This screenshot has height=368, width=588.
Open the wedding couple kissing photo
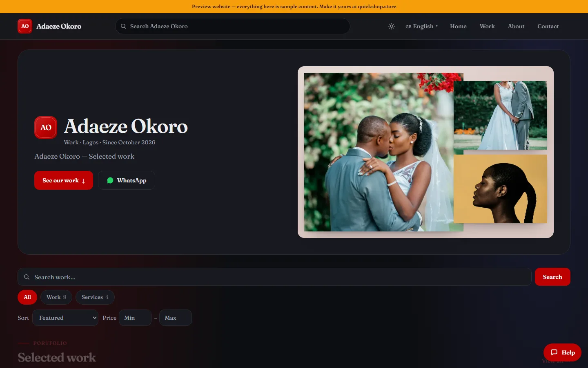[379, 152]
